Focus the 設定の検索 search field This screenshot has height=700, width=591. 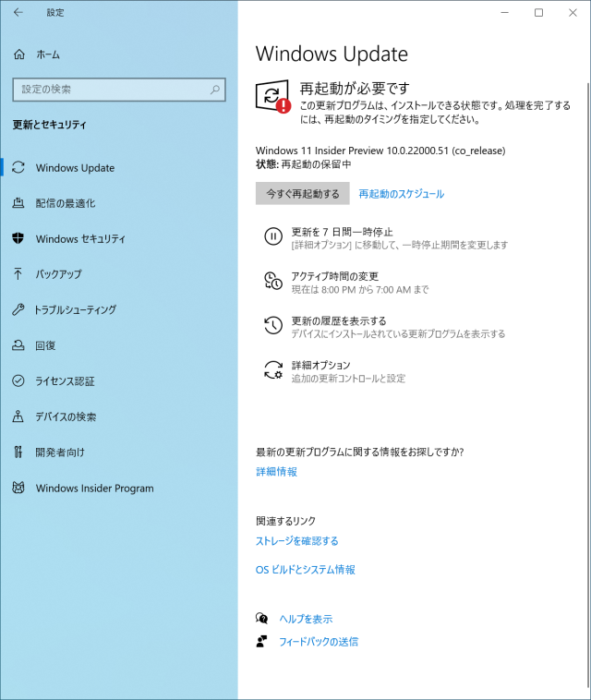[119, 90]
